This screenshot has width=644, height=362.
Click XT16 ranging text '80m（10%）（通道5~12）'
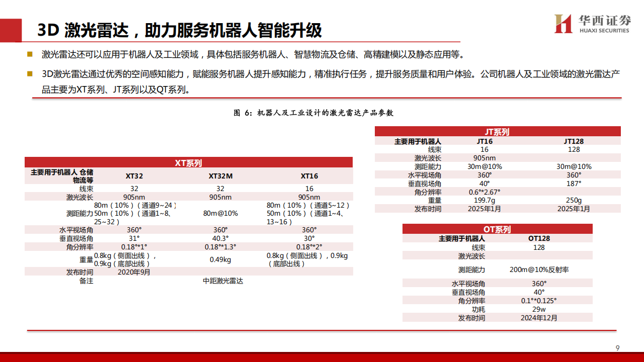coord(308,205)
